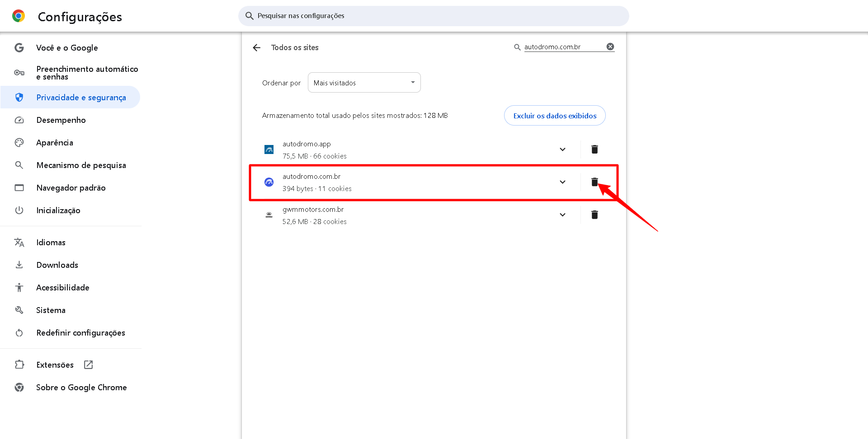
Task: Clear the autodromo.com.br site filter
Action: (x=610, y=47)
